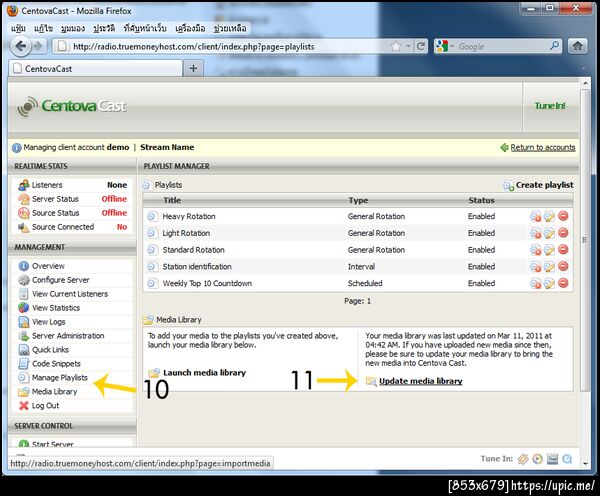
Task: Click Log Out in sidebar
Action: pyautogui.click(x=46, y=405)
